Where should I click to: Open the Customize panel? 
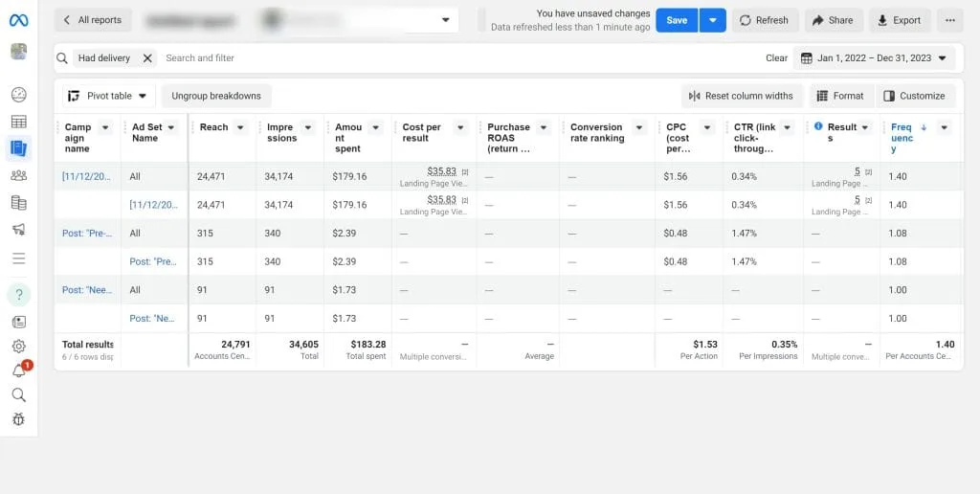pyautogui.click(x=915, y=96)
